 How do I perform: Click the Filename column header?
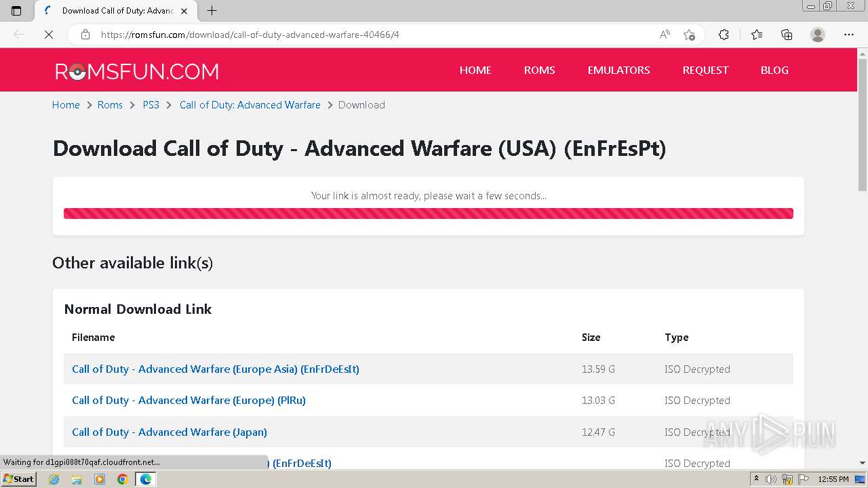coord(94,338)
